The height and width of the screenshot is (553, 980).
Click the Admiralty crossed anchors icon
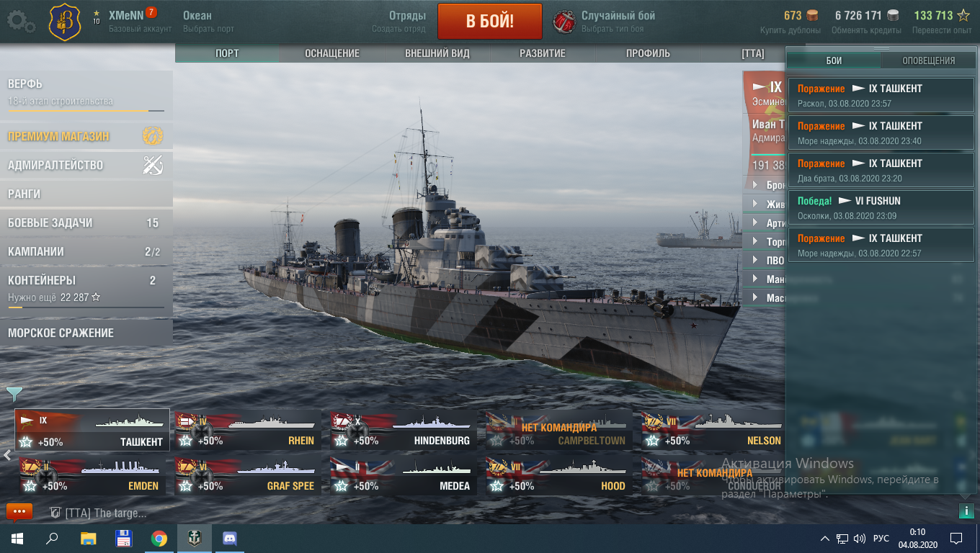(153, 165)
